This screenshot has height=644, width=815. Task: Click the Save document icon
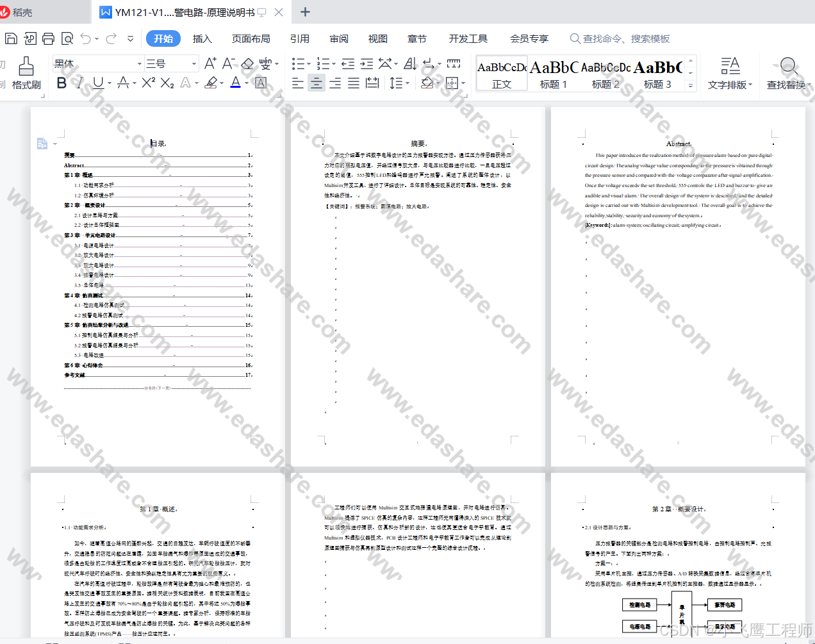(11, 38)
